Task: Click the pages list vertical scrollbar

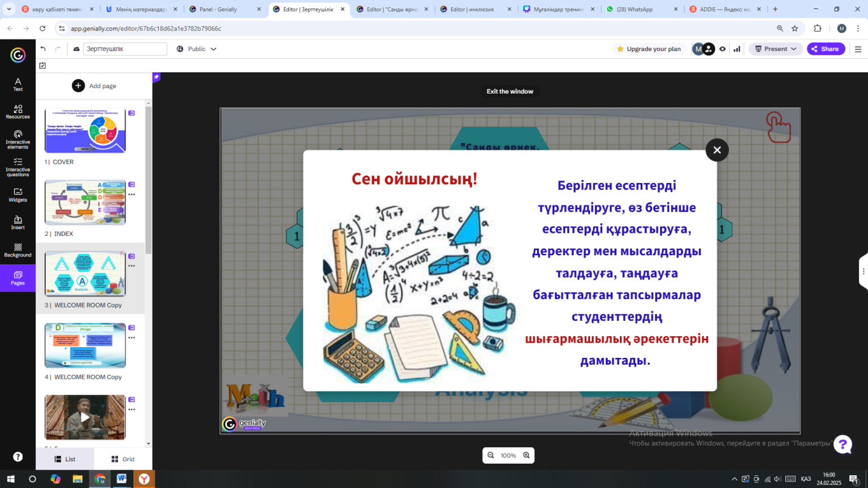Action: 148,179
